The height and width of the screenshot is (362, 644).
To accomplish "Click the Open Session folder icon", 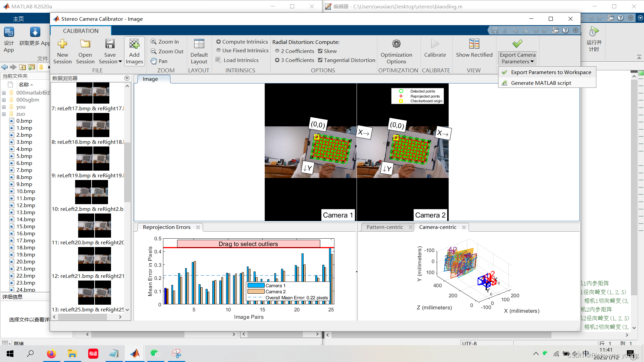I will (x=85, y=44).
